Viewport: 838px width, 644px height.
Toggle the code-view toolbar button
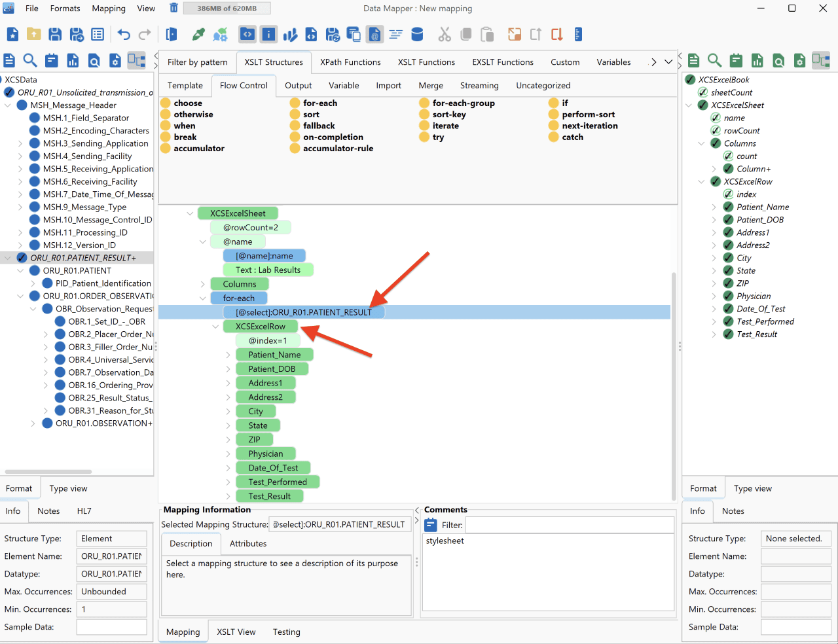tap(247, 35)
